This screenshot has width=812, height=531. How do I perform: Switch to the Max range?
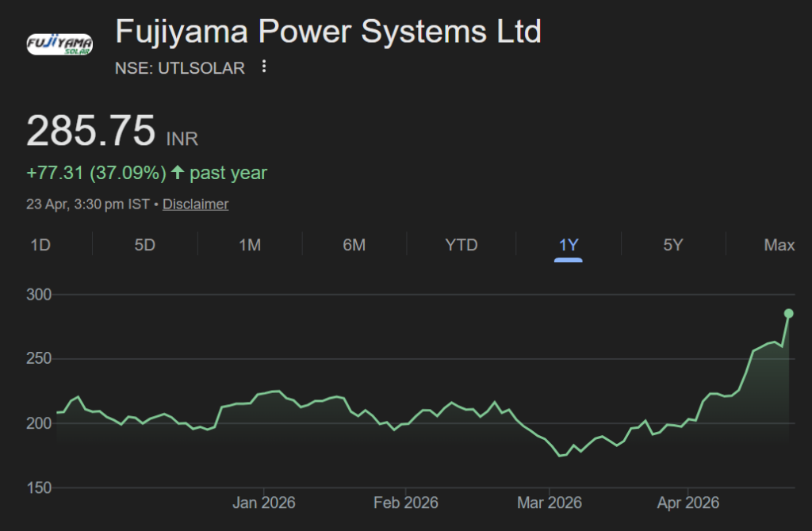coord(778,245)
